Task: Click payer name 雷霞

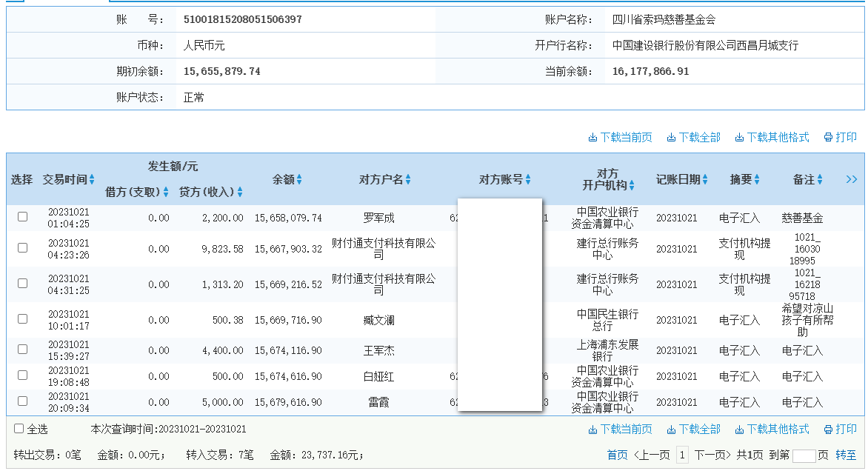Action: click(378, 402)
